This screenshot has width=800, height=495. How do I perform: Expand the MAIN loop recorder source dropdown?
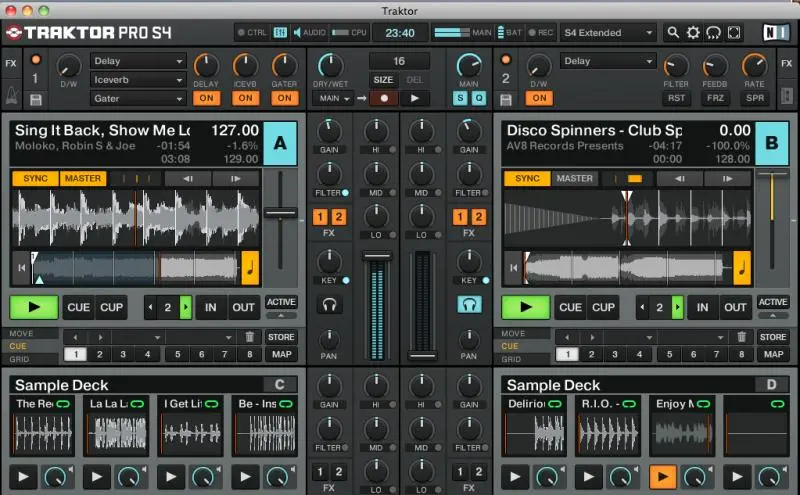click(333, 98)
